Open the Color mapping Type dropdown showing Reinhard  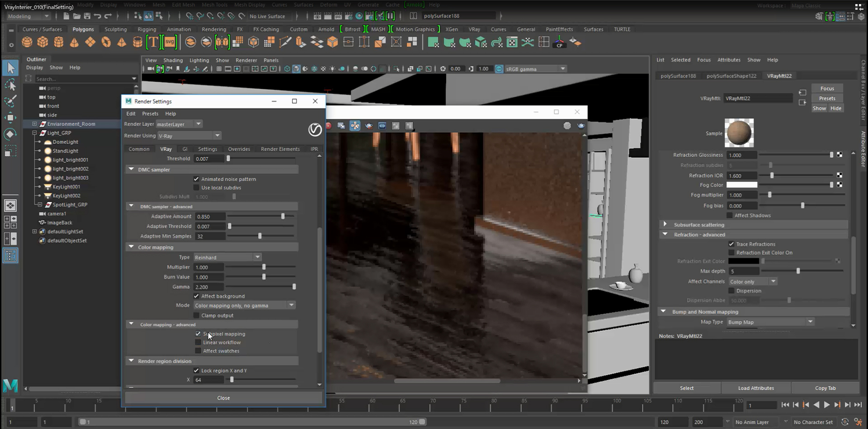click(257, 257)
